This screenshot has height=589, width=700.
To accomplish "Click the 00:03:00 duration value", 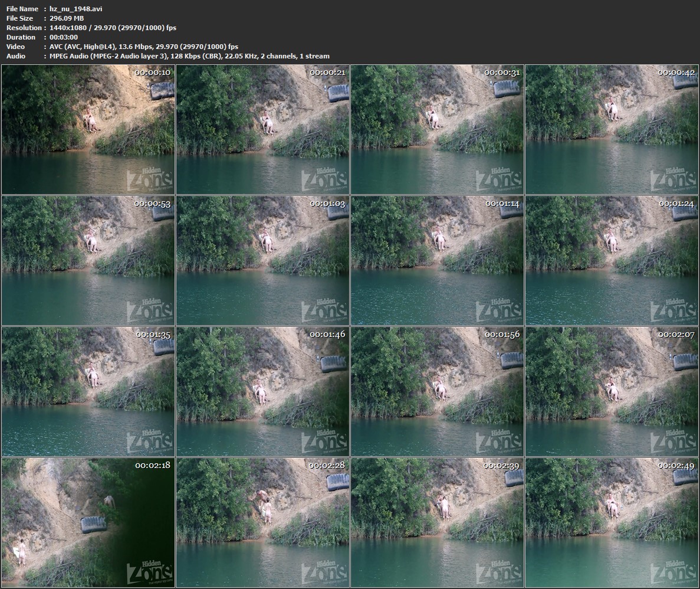I will click(x=64, y=37).
